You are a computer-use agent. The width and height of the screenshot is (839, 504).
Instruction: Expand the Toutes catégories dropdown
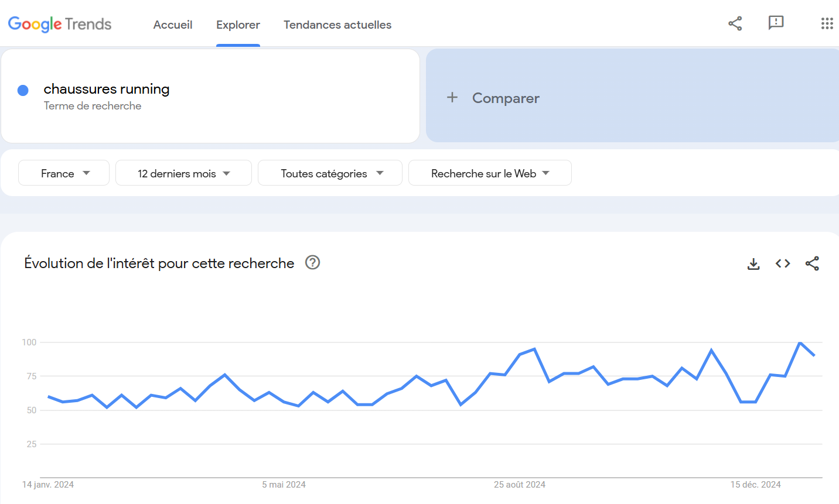[x=330, y=173]
